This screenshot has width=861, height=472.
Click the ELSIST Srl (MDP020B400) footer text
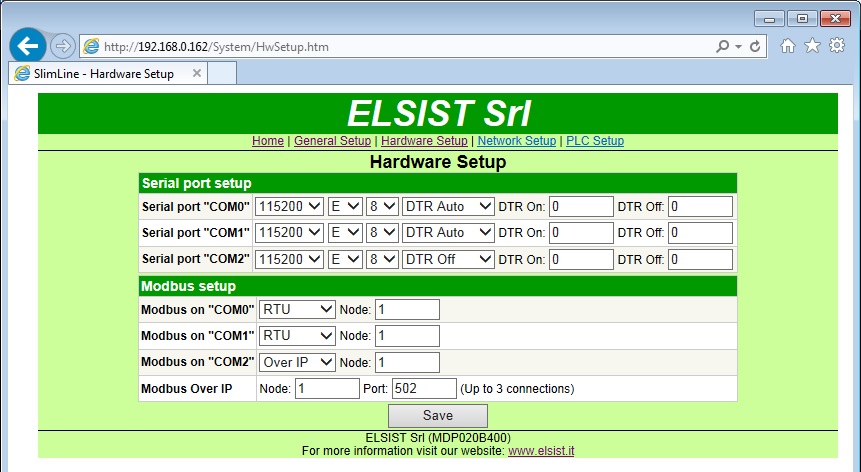pyautogui.click(x=438, y=437)
